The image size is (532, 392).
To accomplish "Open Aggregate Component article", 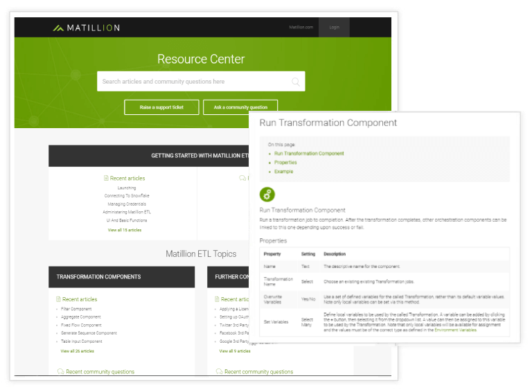I will click(81, 317).
